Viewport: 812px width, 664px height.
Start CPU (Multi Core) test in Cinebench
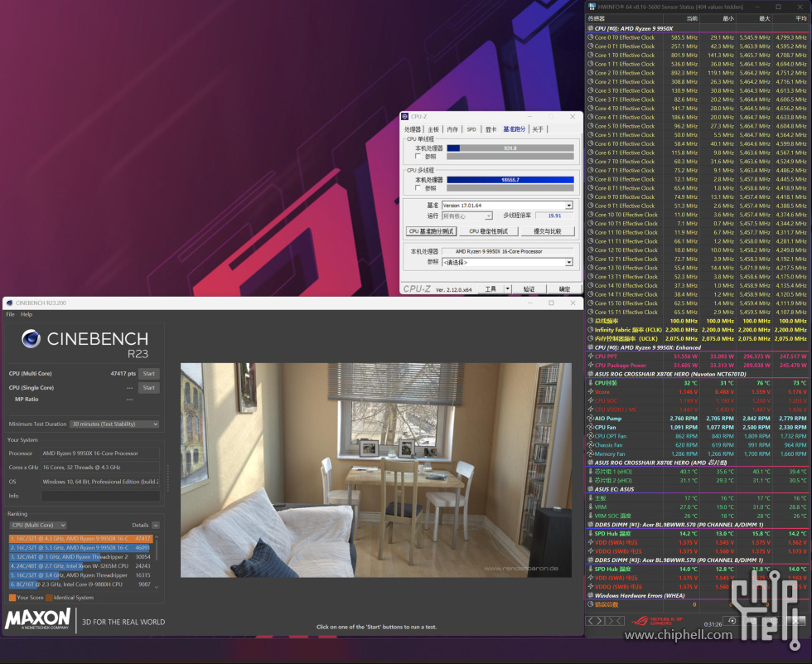pos(148,373)
